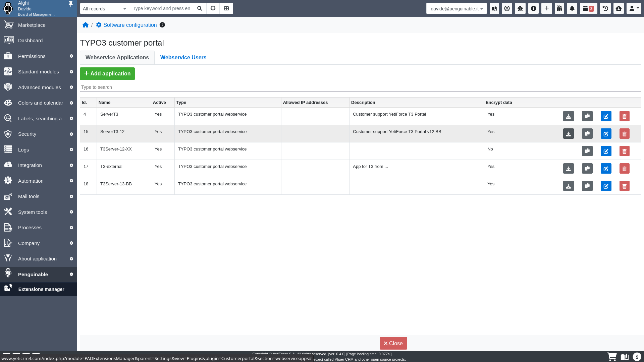
Task: Click the home breadcrumb icon
Action: point(86,25)
